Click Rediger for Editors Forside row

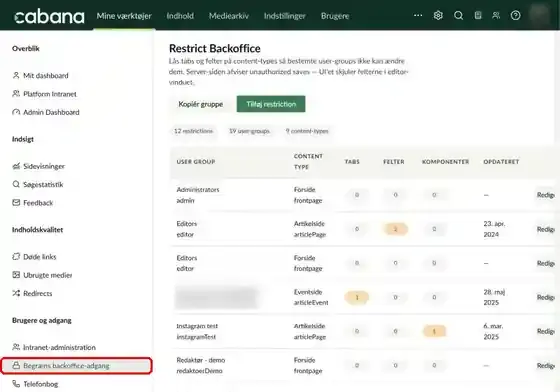pyautogui.click(x=545, y=263)
